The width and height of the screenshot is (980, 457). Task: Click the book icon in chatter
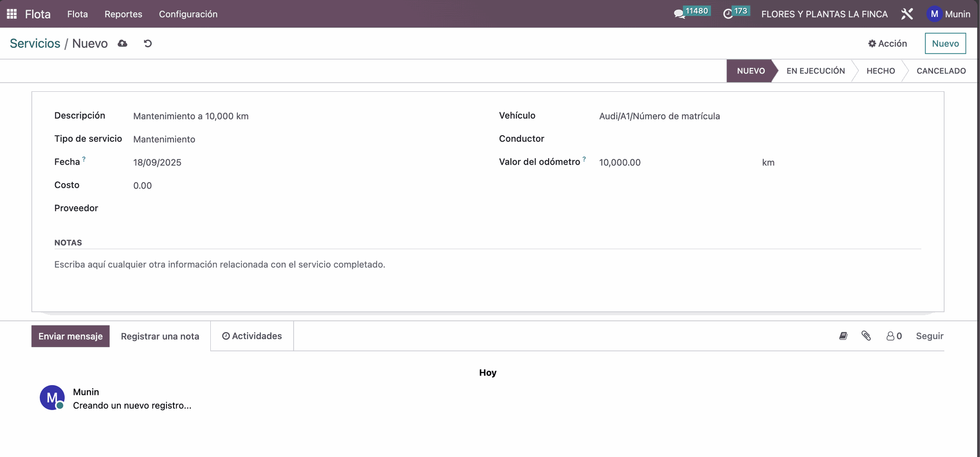pos(843,336)
